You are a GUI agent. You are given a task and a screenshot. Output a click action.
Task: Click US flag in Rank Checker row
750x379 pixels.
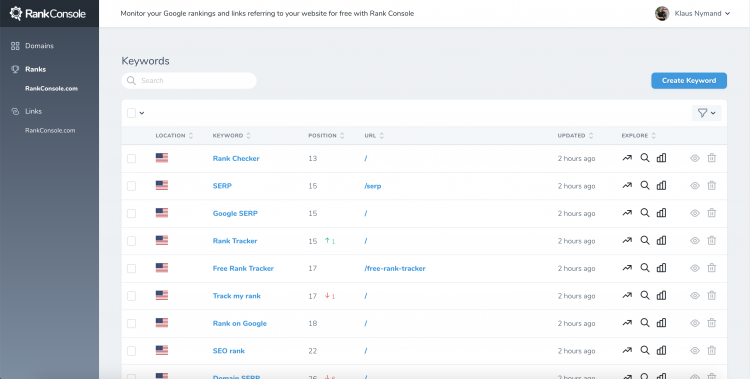pyautogui.click(x=162, y=158)
